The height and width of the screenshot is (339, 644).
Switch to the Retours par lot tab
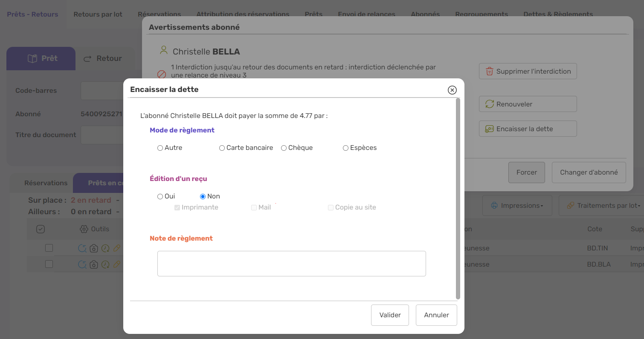[98, 14]
